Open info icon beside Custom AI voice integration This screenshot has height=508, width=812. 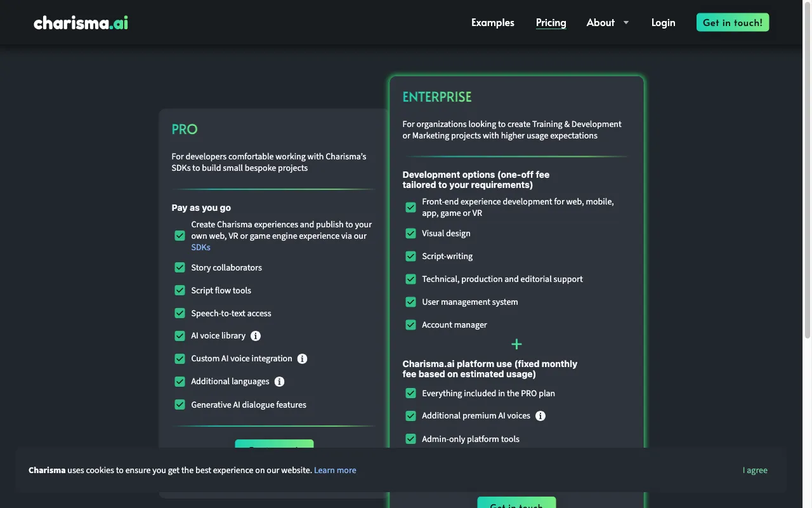click(x=303, y=359)
